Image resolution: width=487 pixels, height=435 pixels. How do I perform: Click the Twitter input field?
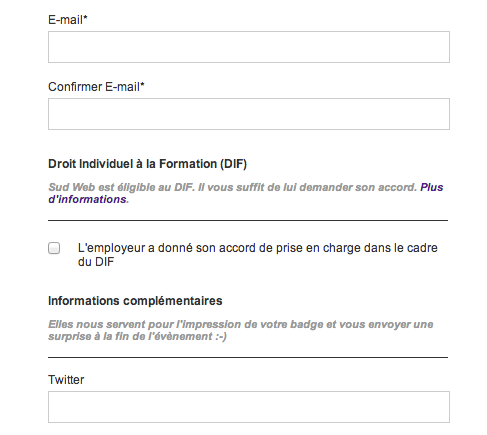[x=249, y=407]
